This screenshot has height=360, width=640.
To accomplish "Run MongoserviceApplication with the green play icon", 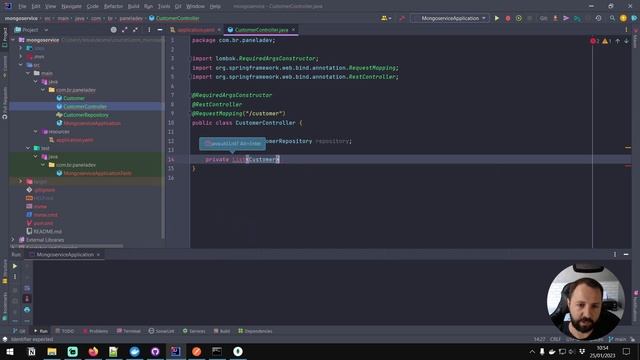I will tap(497, 18).
